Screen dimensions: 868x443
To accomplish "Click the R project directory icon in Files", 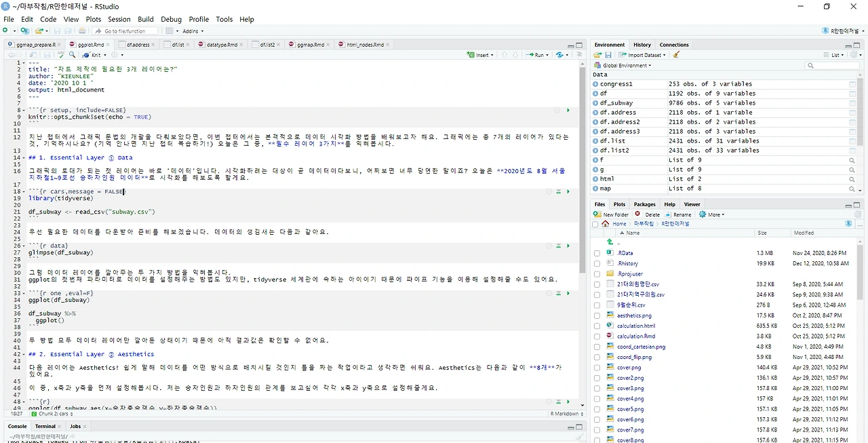I will click(848, 223).
